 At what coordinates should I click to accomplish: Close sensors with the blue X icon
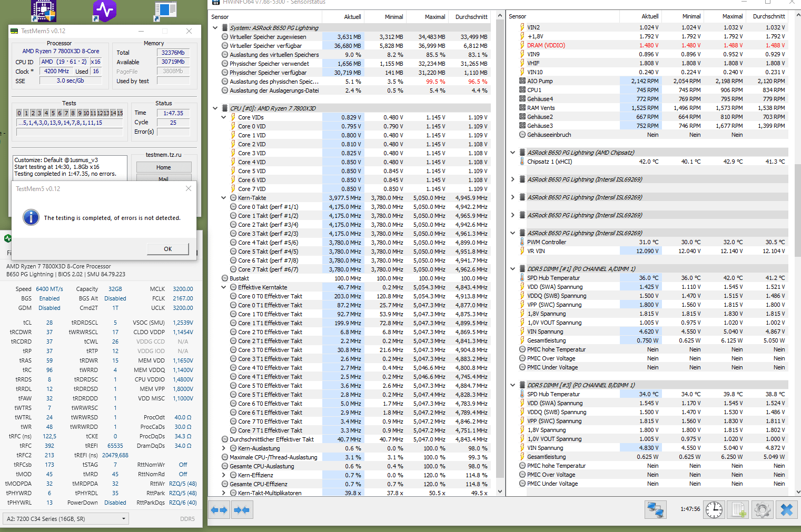coord(787,509)
